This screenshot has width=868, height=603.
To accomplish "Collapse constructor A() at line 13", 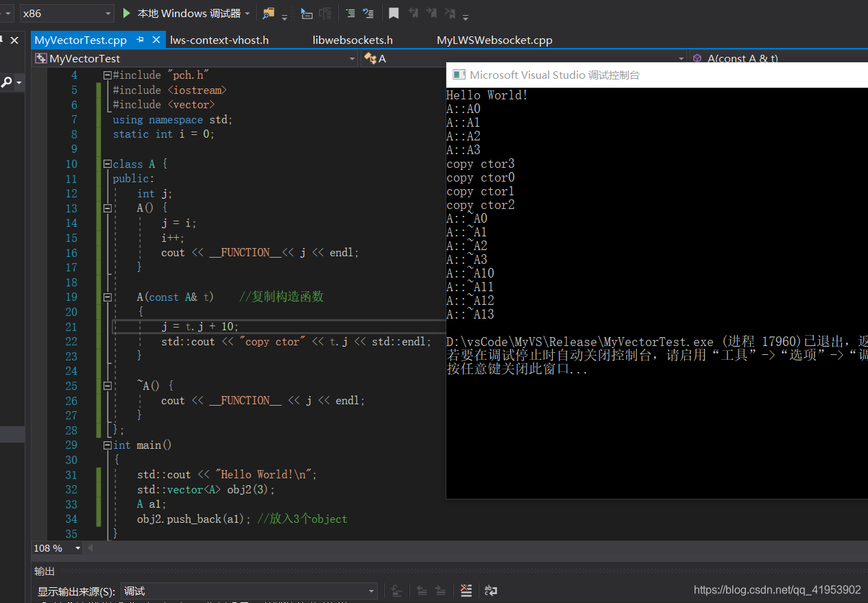I will (107, 208).
